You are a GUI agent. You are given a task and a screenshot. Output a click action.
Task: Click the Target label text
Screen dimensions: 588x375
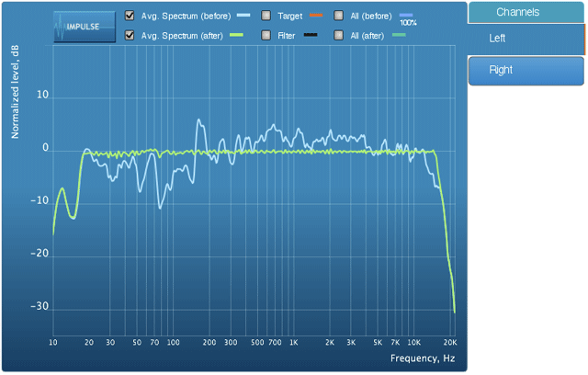click(x=290, y=17)
